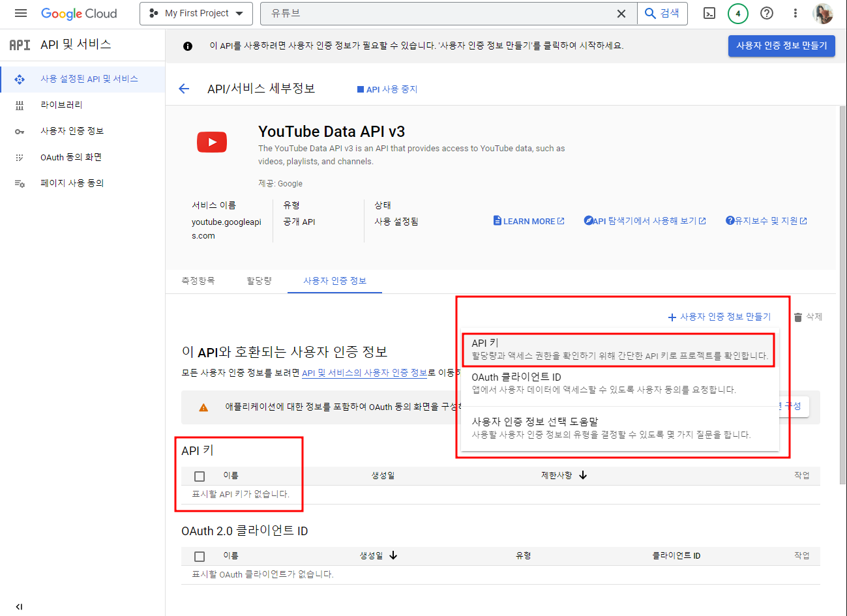Toggle the API 키 table select-all checkbox
This screenshot has height=616, width=847.
point(200,477)
